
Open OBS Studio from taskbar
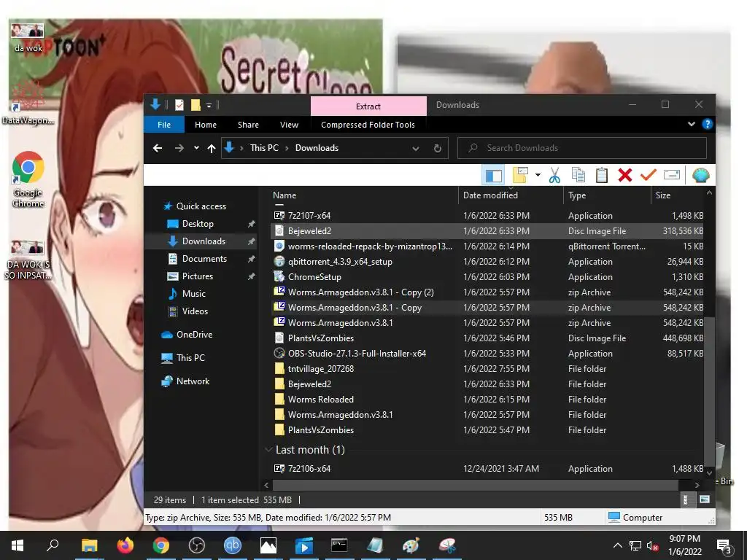(x=196, y=545)
